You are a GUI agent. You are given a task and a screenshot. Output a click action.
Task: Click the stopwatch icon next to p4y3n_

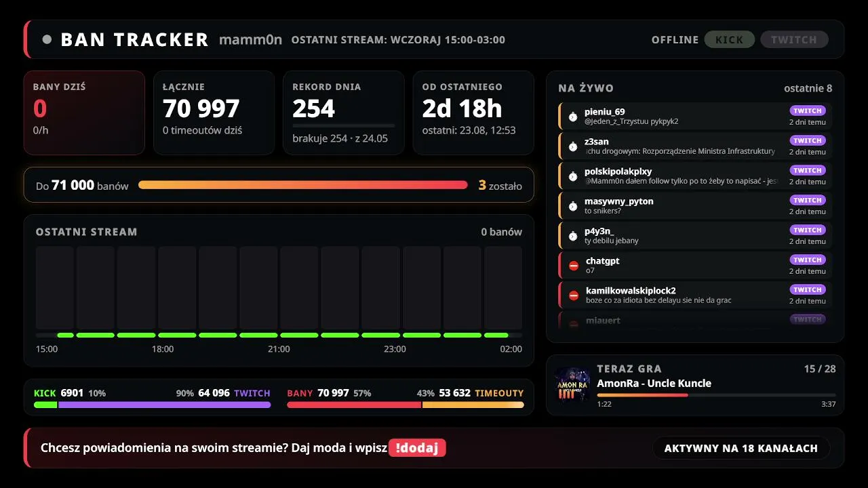click(x=573, y=236)
